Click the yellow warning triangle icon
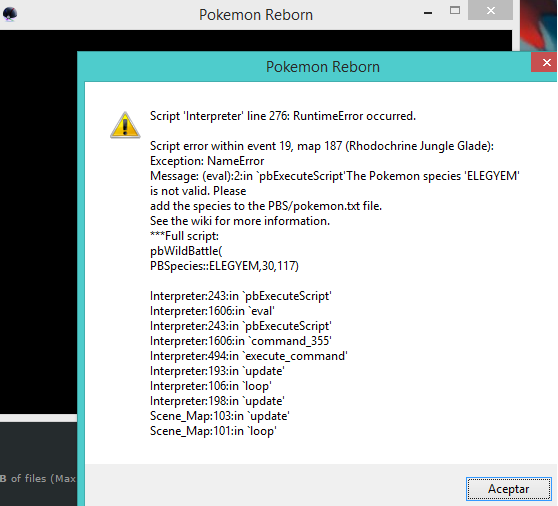The image size is (558, 506). [125, 125]
